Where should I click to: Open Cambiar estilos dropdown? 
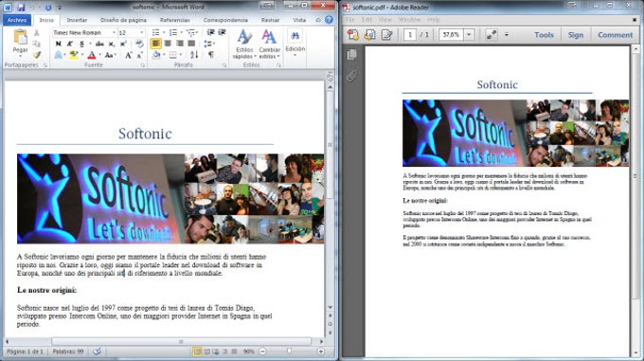[269, 44]
